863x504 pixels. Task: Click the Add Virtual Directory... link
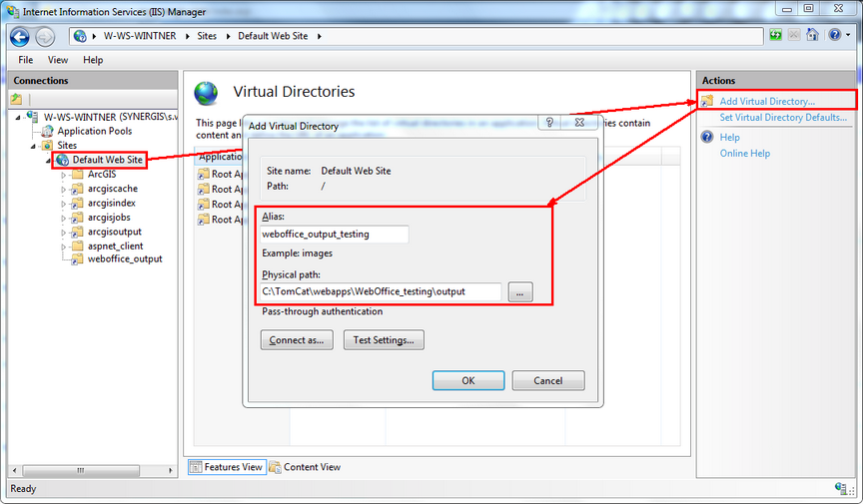[767, 101]
